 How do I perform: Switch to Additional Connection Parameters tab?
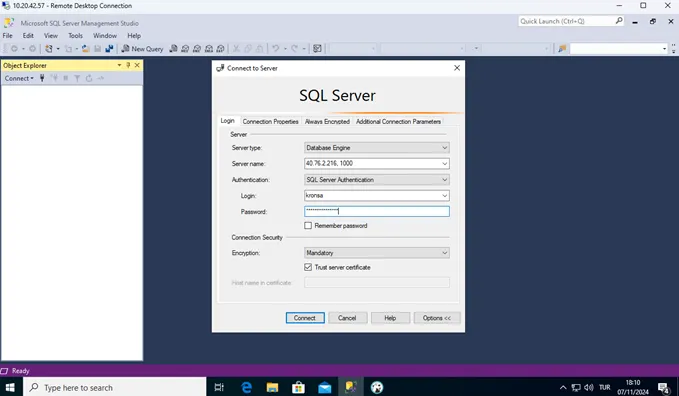[x=398, y=122]
